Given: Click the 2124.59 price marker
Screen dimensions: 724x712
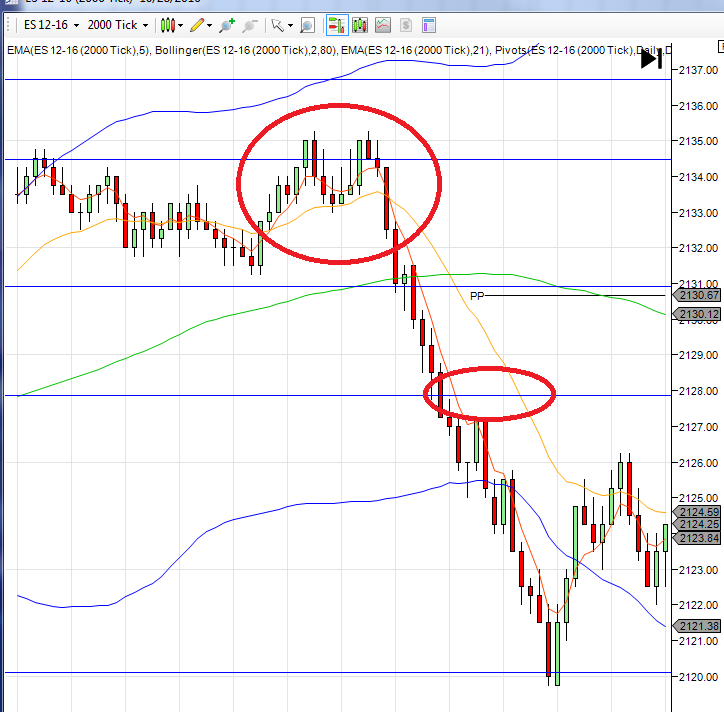Looking at the screenshot, I should point(697,512).
